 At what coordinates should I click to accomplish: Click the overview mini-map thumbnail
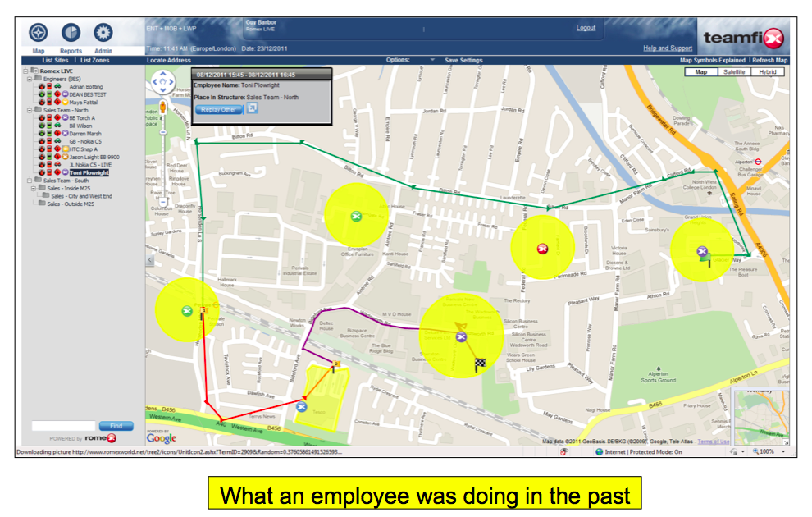(760, 417)
